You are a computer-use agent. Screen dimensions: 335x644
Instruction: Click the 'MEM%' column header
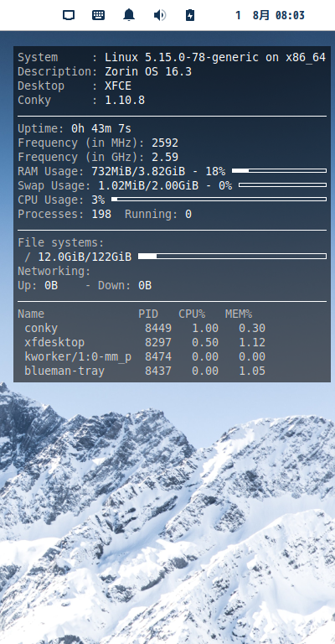pos(239,314)
